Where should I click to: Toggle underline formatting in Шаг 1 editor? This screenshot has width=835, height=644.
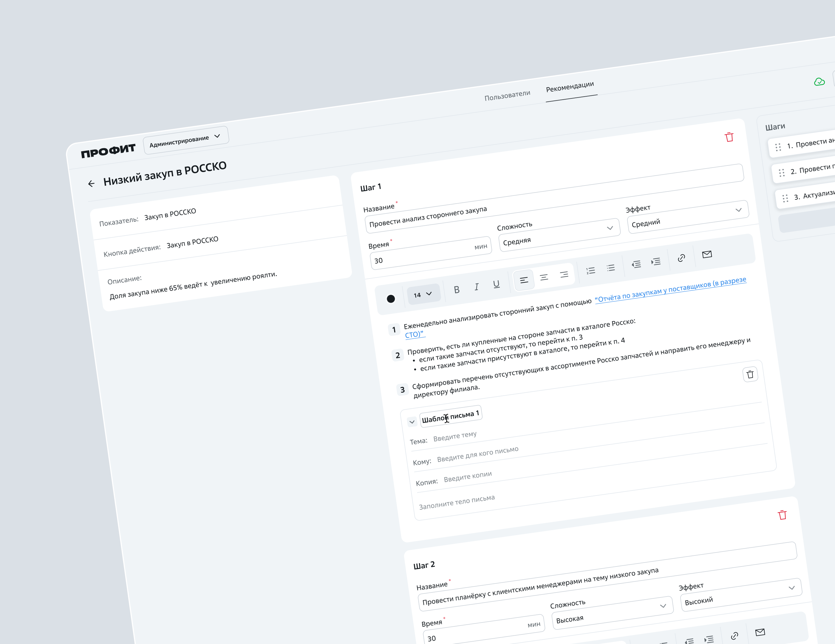pos(496,284)
